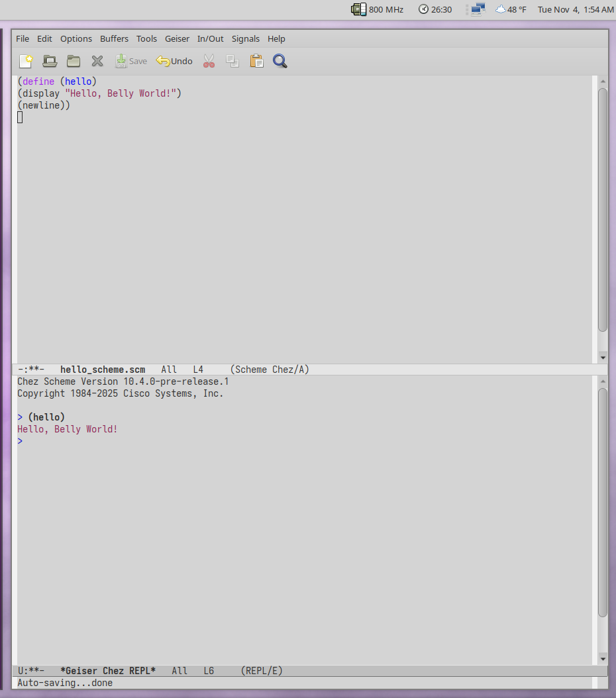Click the -:**- status in editor mode line
Screen dimensions: 616x698
point(31,370)
